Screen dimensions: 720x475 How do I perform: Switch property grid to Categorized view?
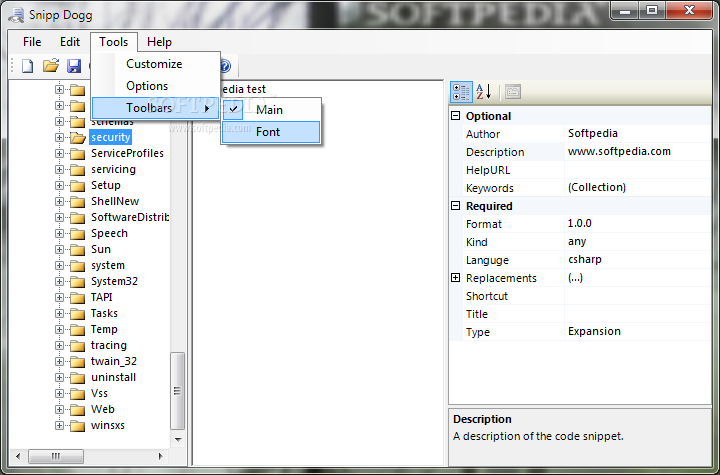coord(461,92)
